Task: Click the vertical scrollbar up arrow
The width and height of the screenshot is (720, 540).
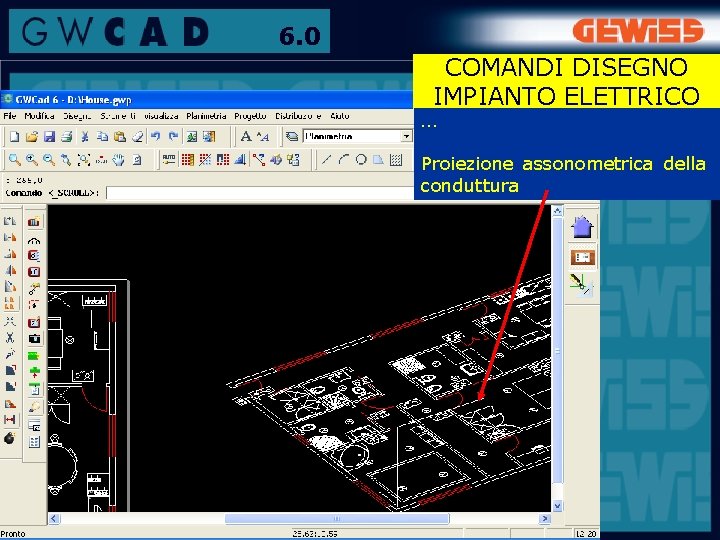Action: pos(557,211)
